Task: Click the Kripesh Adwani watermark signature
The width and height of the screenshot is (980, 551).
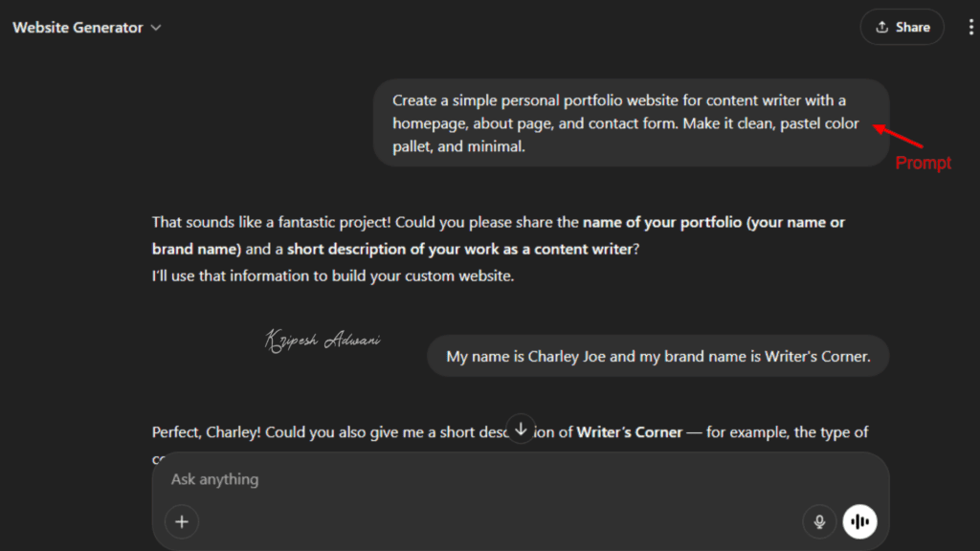Action: (x=322, y=341)
